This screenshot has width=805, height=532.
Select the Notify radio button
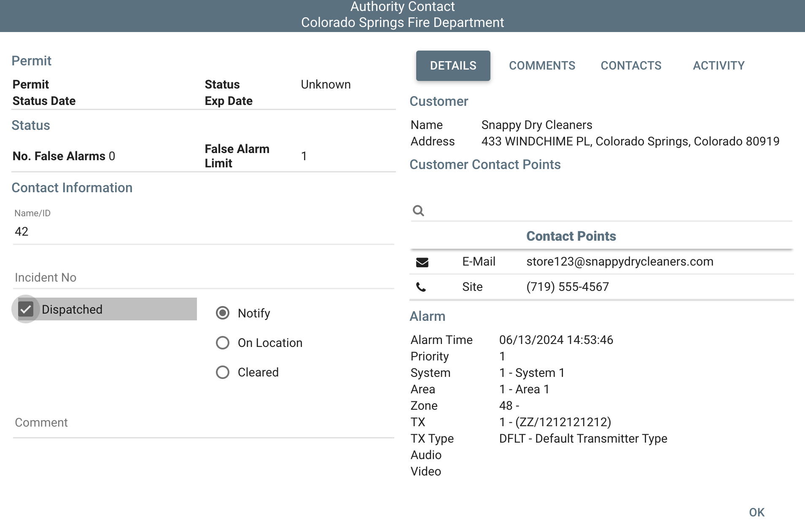223,313
